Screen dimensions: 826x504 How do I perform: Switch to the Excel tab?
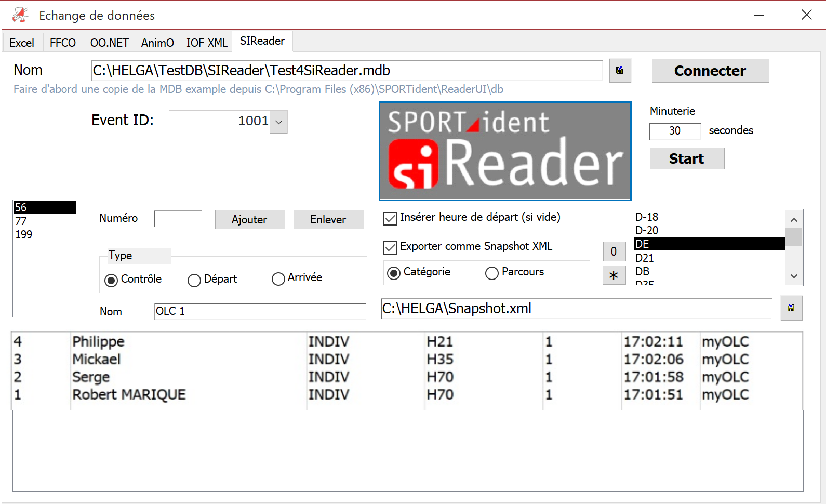tap(22, 43)
